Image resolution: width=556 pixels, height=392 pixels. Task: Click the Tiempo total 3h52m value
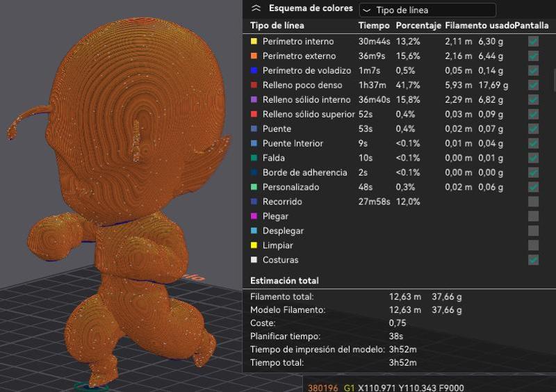pyautogui.click(x=403, y=363)
